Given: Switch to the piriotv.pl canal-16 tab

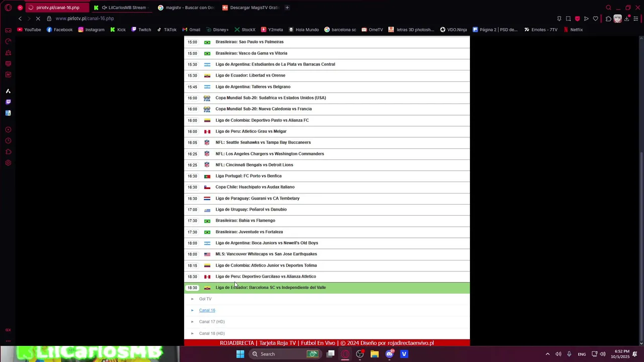Looking at the screenshot, I should [x=56, y=8].
